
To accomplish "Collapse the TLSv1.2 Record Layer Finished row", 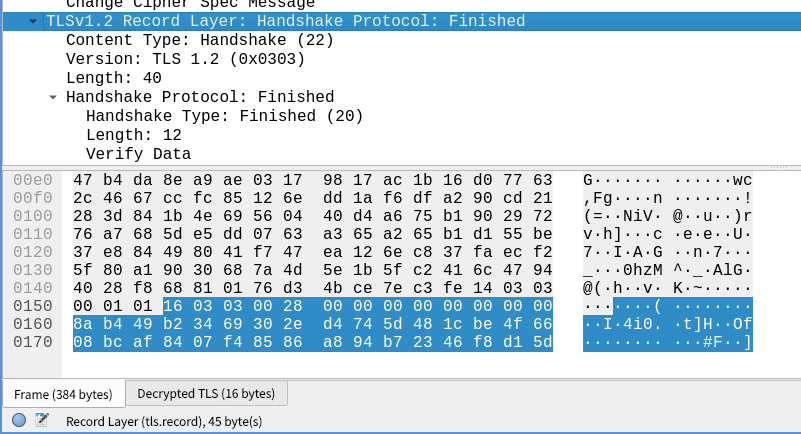I will (33, 21).
